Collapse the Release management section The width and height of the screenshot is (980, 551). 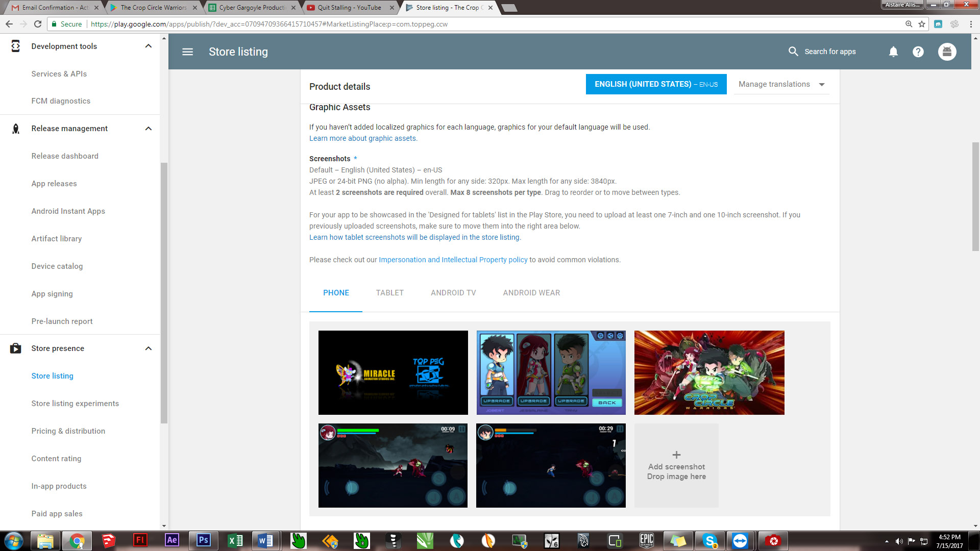click(149, 129)
